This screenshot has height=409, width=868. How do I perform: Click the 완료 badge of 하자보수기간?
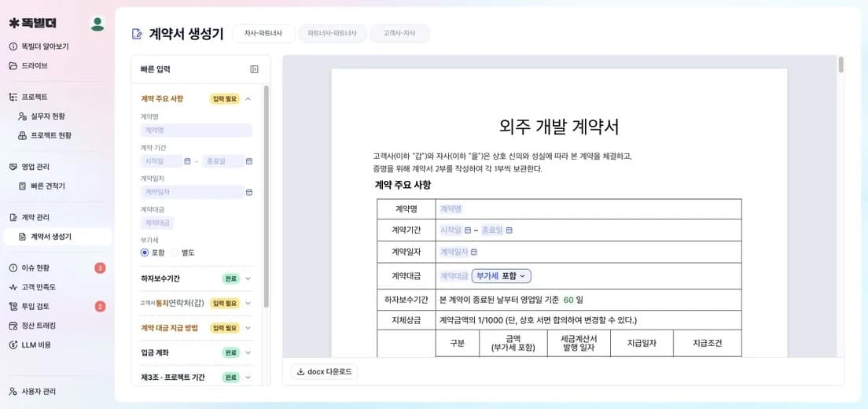(x=231, y=278)
